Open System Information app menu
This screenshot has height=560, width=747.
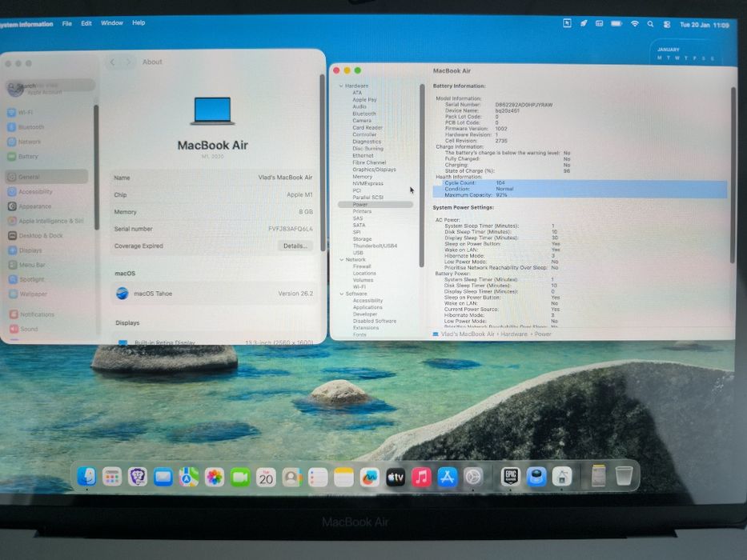[x=26, y=24]
